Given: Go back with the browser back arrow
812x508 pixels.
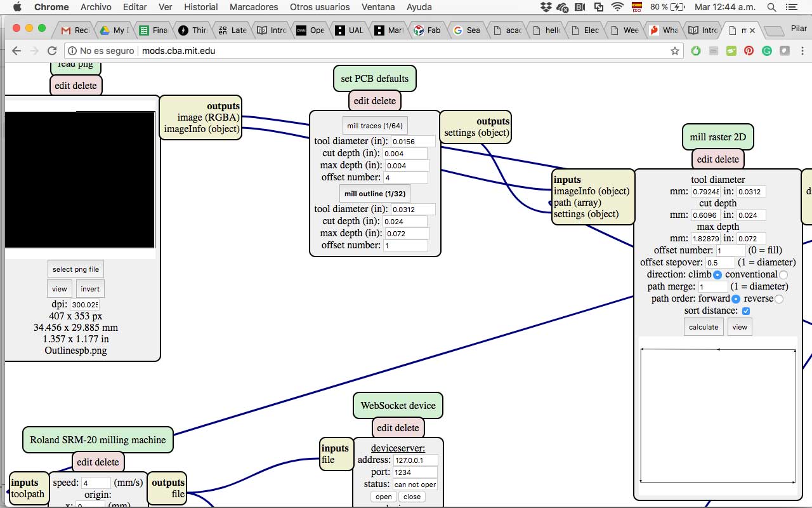Looking at the screenshot, I should click(x=16, y=51).
